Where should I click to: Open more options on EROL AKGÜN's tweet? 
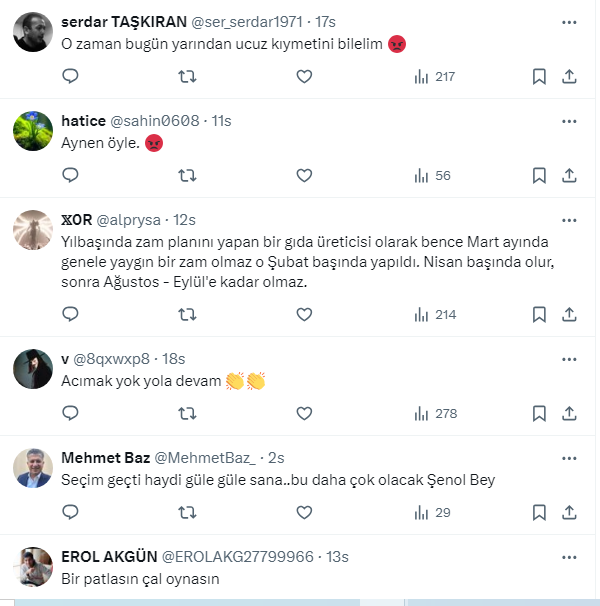pos(569,555)
